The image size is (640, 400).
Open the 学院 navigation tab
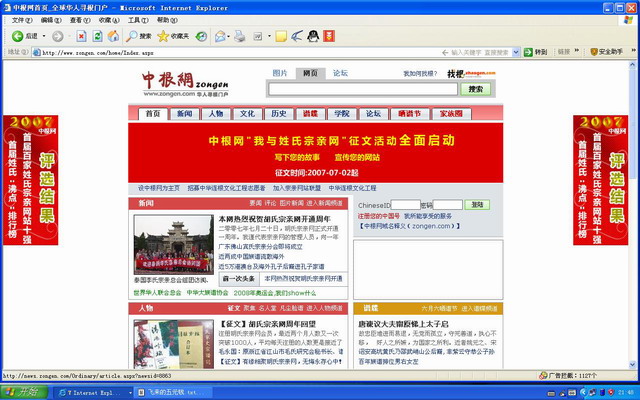(342, 114)
